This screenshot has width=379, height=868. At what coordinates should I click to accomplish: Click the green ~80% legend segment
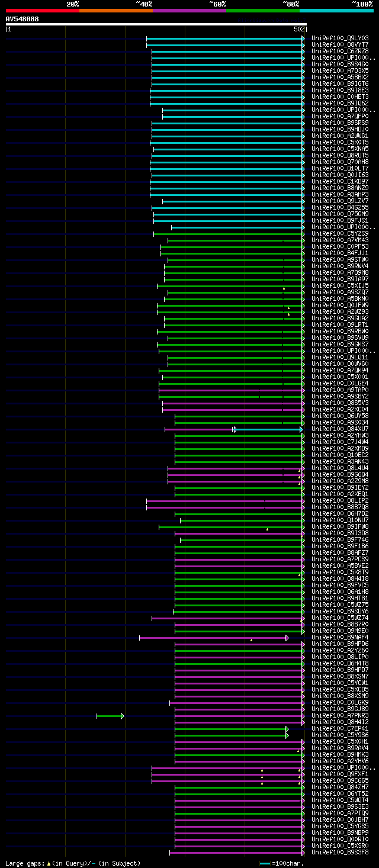[x=262, y=10]
